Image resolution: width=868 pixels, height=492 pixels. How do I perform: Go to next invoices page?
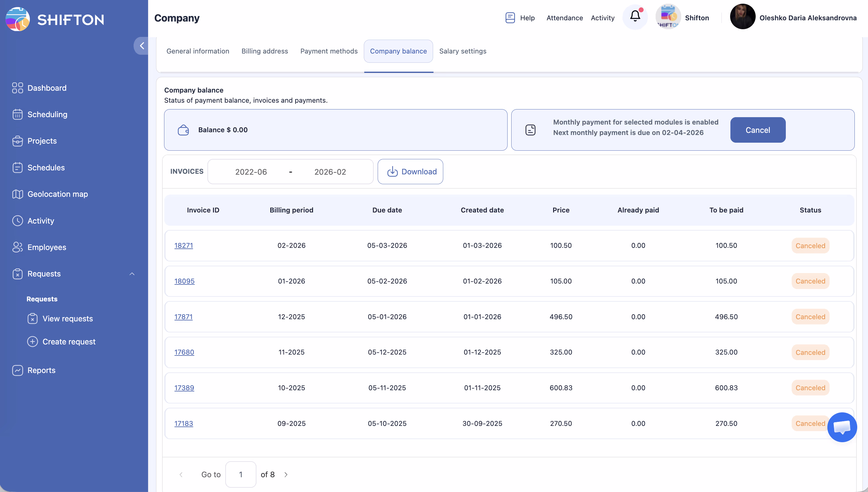coord(286,474)
